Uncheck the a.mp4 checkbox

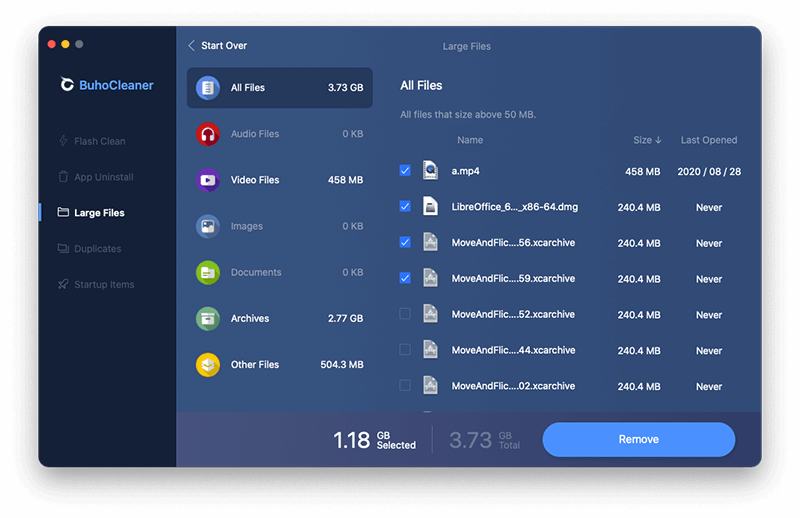pos(405,170)
